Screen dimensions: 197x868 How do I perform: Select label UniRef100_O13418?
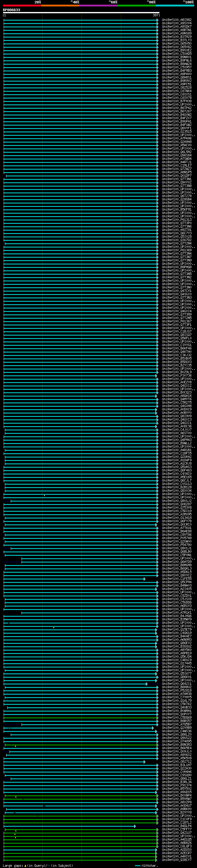(177, 518)
